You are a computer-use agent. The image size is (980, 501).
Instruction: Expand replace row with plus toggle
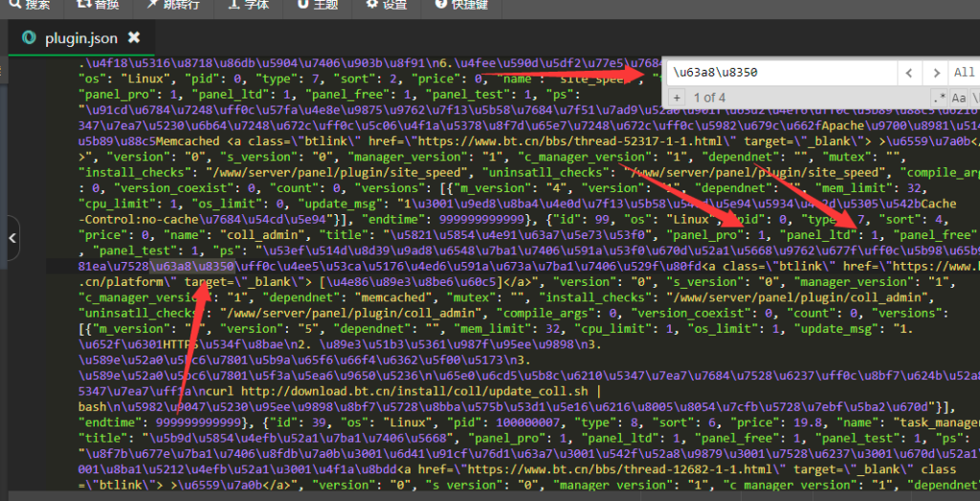677,98
